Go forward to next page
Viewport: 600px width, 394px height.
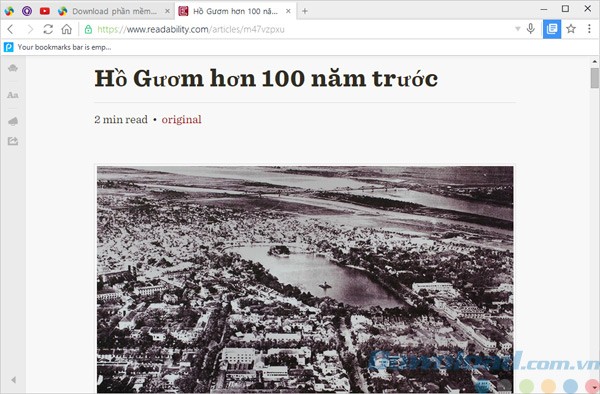tap(29, 29)
